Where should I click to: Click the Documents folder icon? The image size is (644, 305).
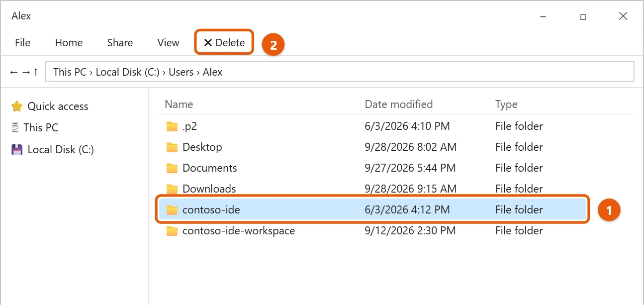[172, 168]
